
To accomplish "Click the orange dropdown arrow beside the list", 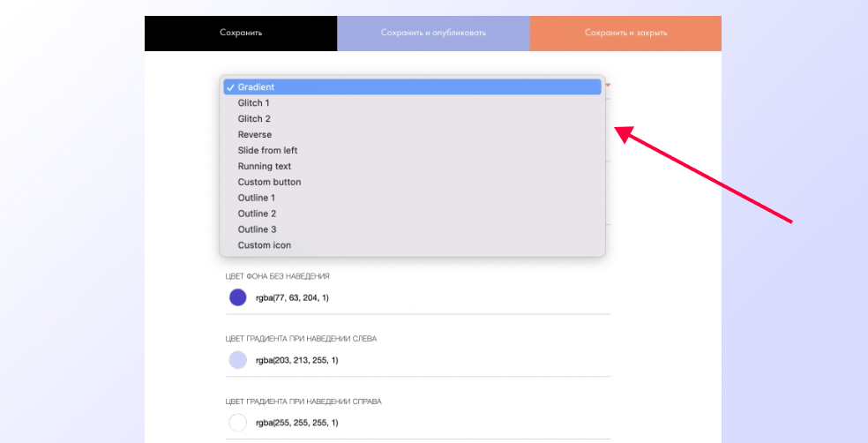I will click(608, 86).
